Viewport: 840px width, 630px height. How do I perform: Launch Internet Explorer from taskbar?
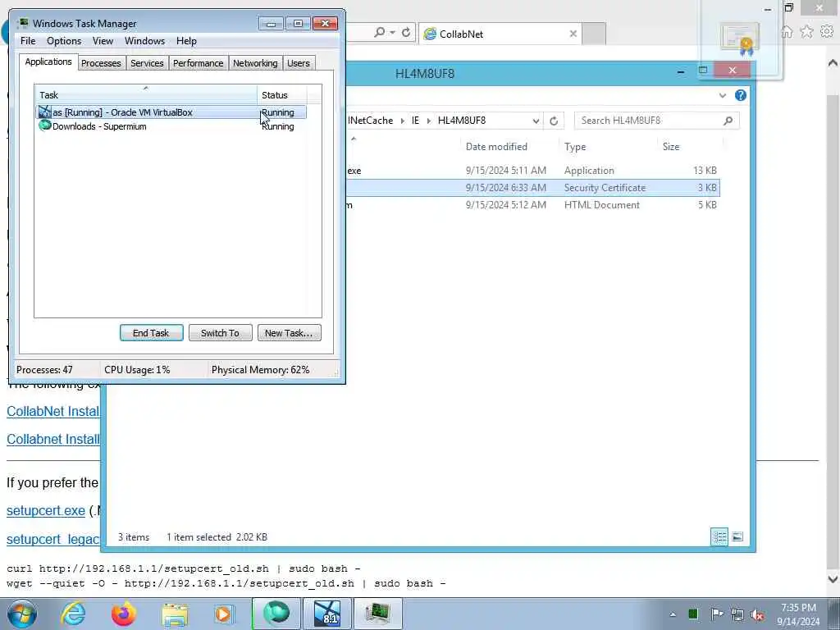pyautogui.click(x=73, y=614)
